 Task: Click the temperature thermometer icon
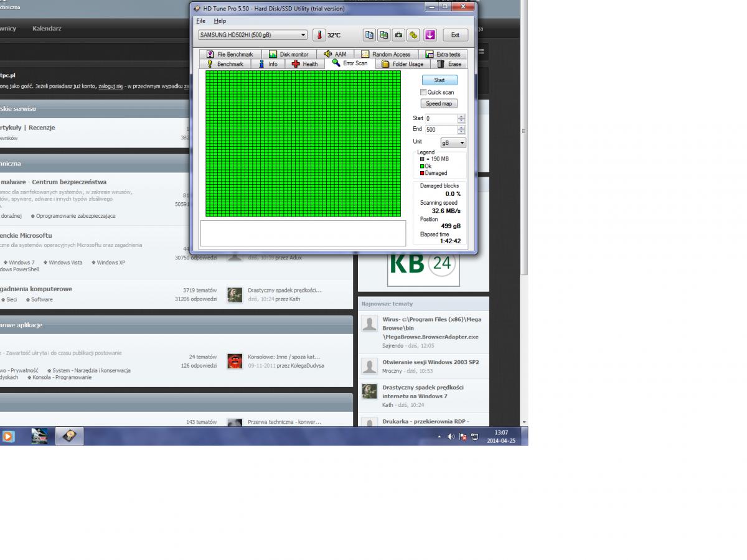[319, 35]
